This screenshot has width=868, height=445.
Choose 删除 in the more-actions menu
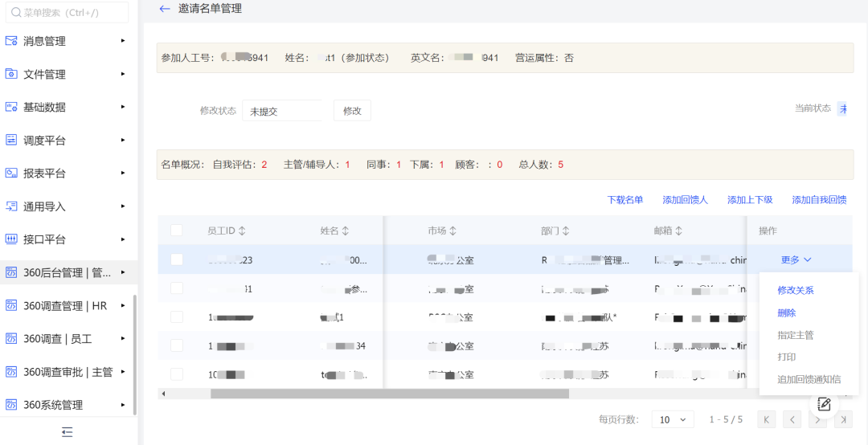point(786,312)
